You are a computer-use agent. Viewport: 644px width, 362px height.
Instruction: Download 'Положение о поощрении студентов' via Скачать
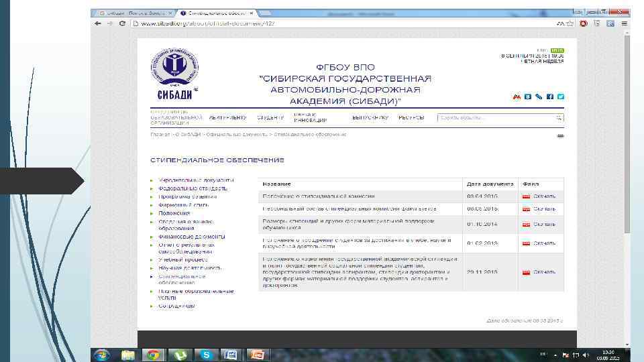coord(544,243)
